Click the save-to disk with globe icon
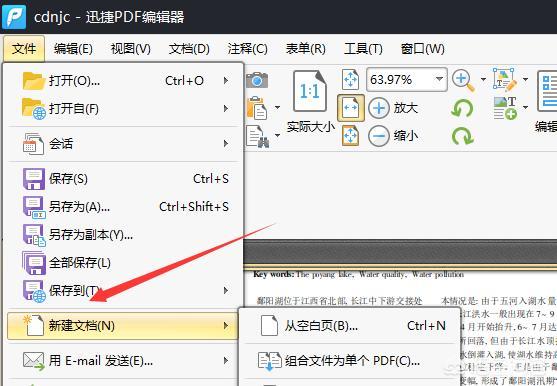557x386 pixels. click(34, 291)
